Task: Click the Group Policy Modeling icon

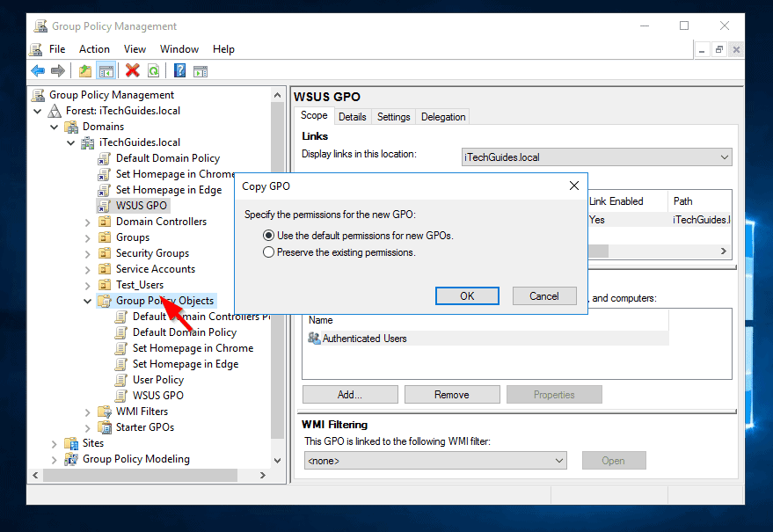Action: pos(71,459)
